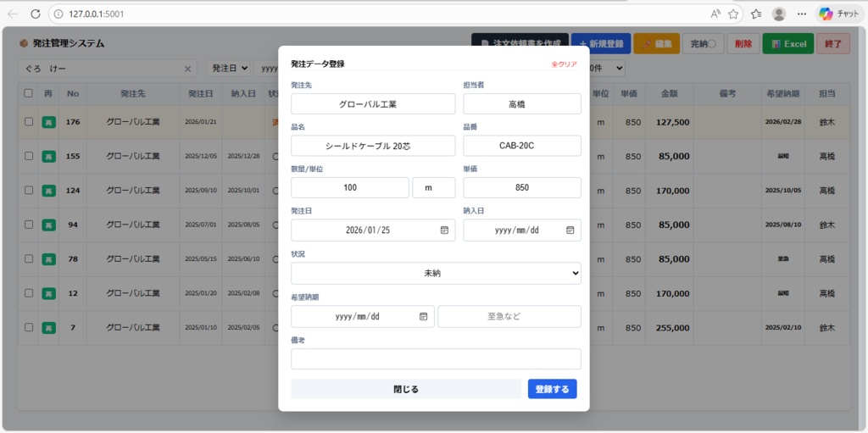The width and height of the screenshot is (868, 433).
Task: Open calendar picker for 発注日 field
Action: 444,230
